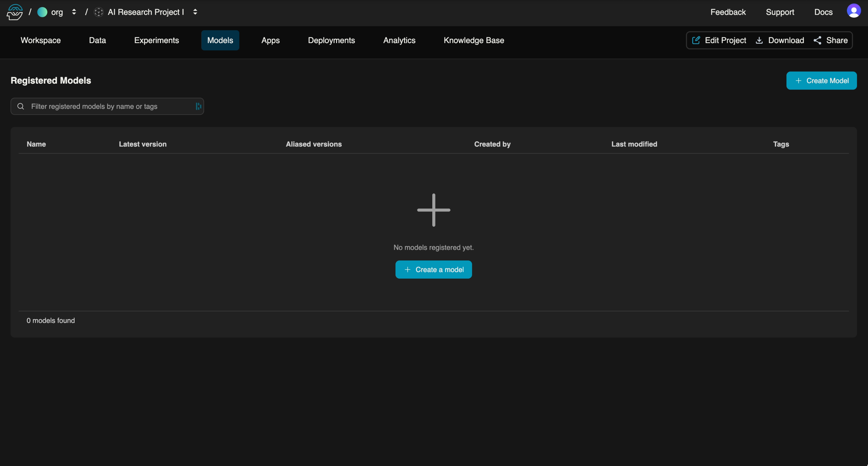868x466 pixels.
Task: Open the Deployments tab
Action: click(331, 41)
